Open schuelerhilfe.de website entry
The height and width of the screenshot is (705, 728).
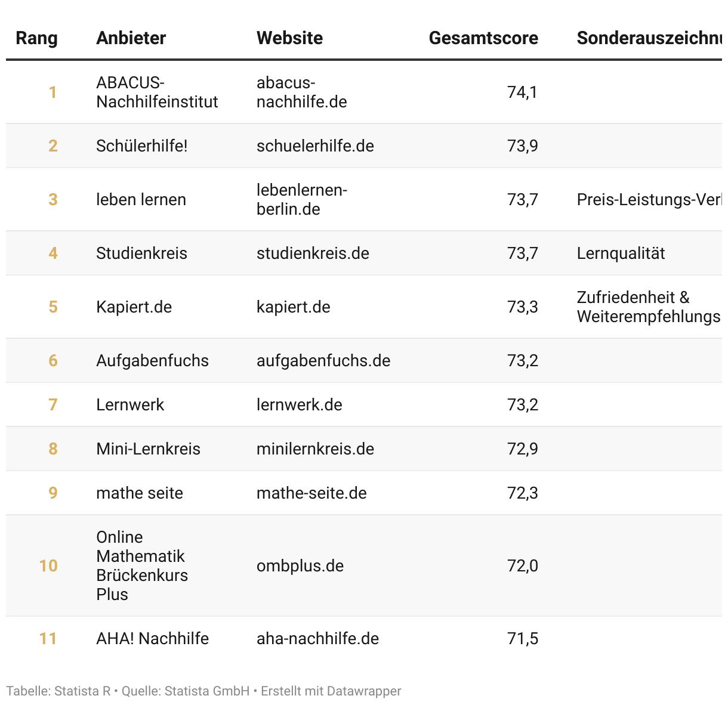[x=315, y=146]
